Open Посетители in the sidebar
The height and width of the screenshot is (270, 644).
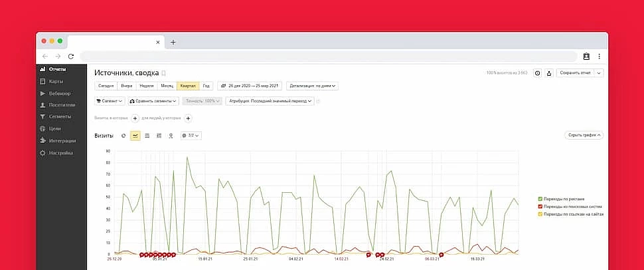(61, 105)
